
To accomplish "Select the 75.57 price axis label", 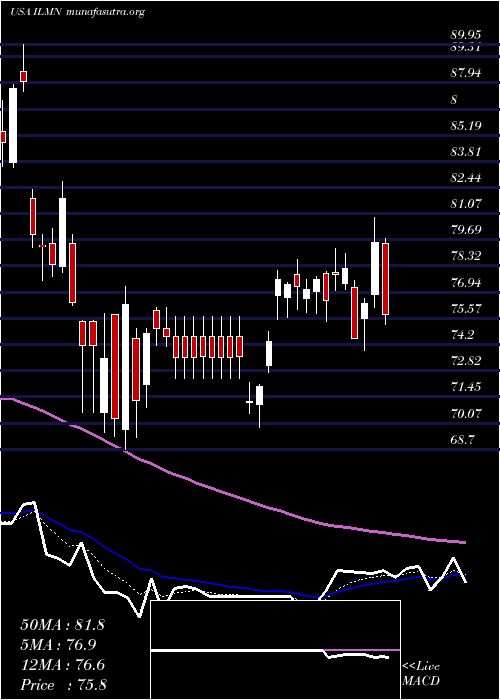I will coord(467,308).
